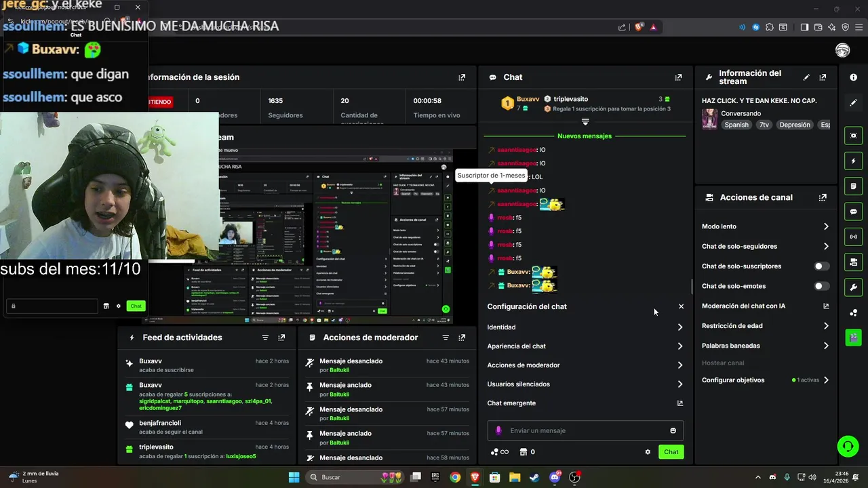Select the Depresión stream tag
868x488 pixels.
pyautogui.click(x=795, y=125)
